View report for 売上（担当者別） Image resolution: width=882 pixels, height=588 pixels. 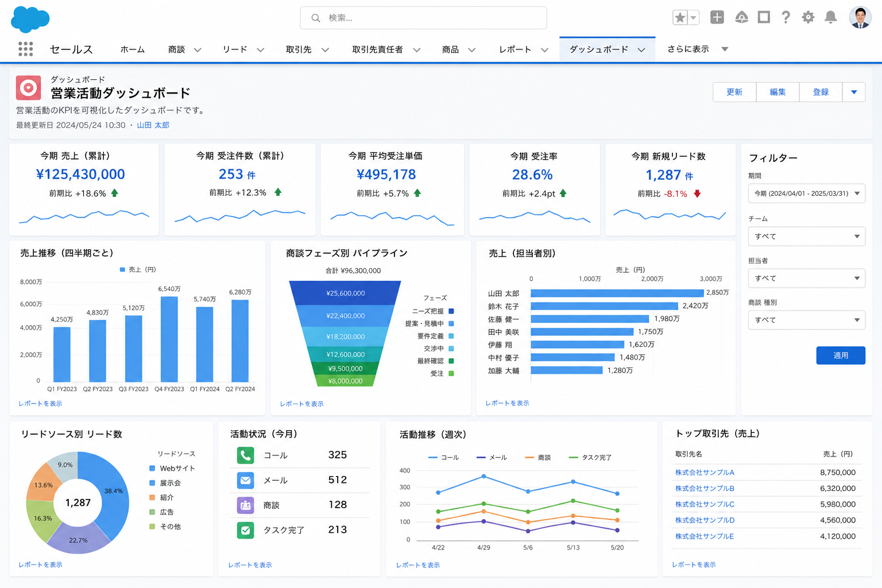click(x=507, y=403)
